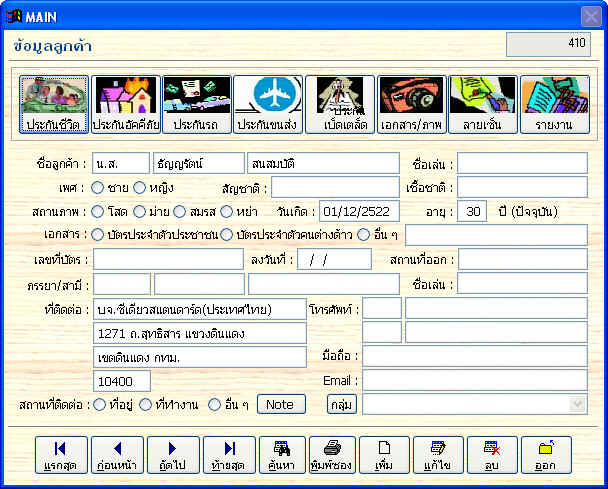Open the ประกันรถ (car insurance) section
608x489 pixels.
[197, 105]
